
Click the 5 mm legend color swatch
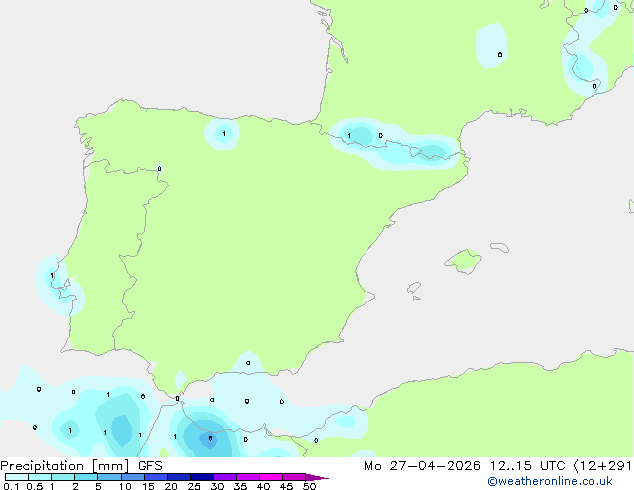click(x=109, y=477)
